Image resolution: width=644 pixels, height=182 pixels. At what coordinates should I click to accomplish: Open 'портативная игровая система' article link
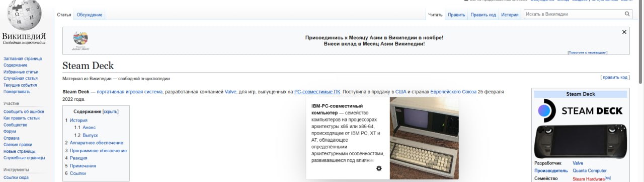coord(130,92)
